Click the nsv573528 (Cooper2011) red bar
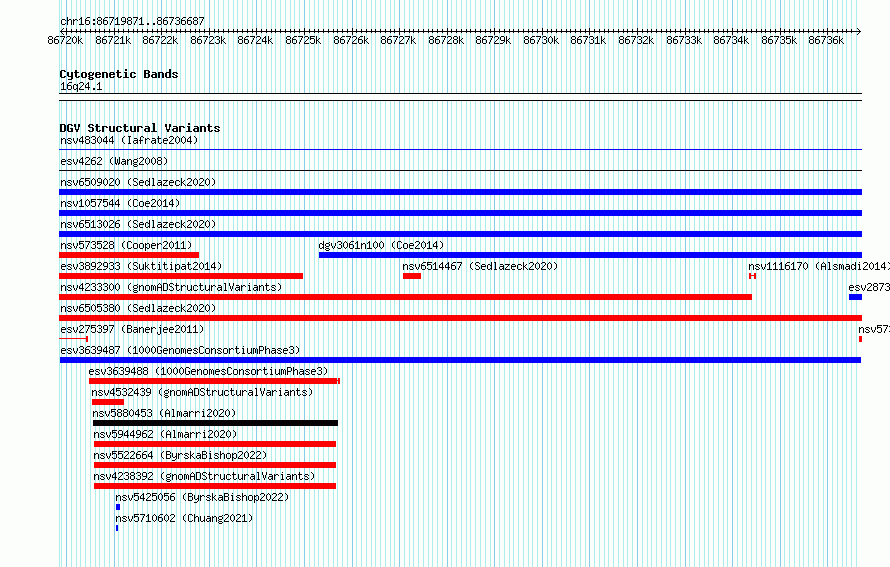The width and height of the screenshot is (890, 567). pos(129,255)
